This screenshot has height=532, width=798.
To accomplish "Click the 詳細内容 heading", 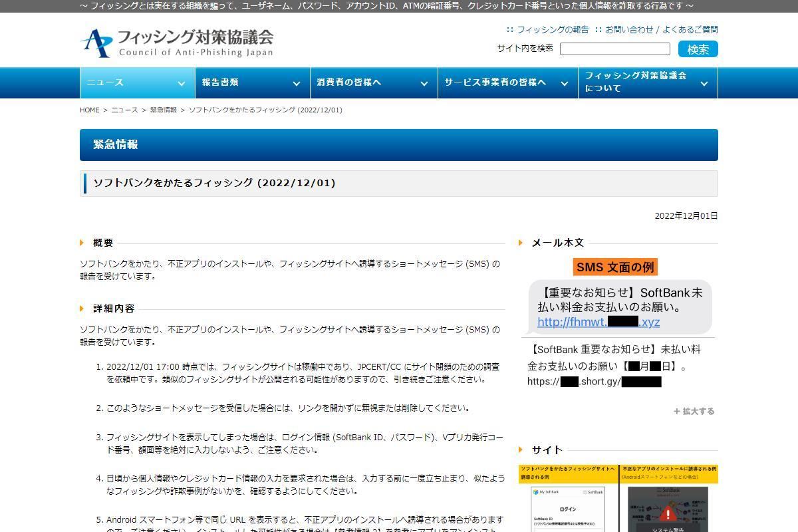I will (x=114, y=309).
